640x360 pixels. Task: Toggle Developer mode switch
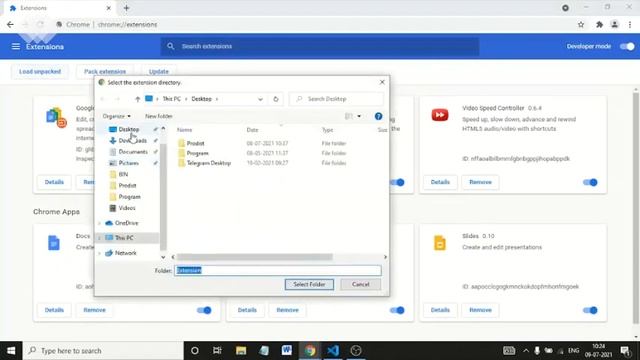pyautogui.click(x=627, y=47)
